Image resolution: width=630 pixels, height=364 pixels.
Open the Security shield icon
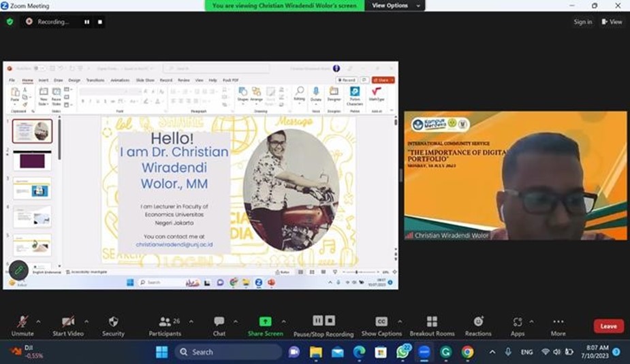click(x=113, y=322)
